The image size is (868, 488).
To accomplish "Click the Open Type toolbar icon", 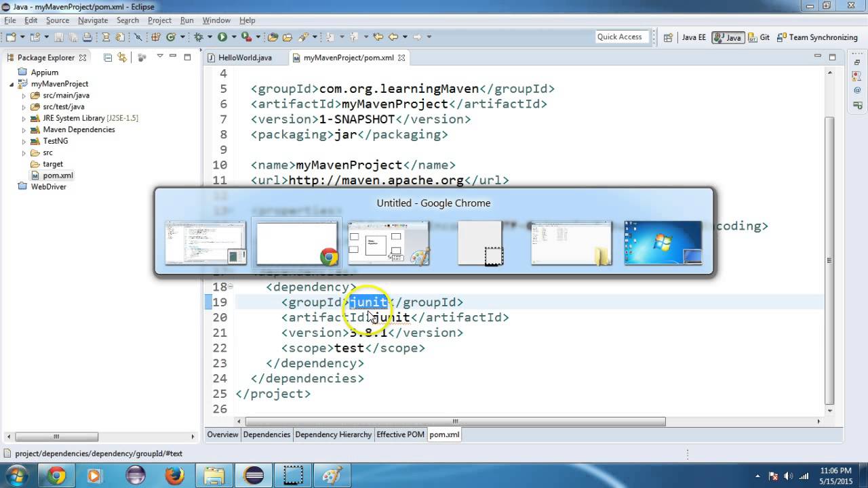I will pos(273,37).
